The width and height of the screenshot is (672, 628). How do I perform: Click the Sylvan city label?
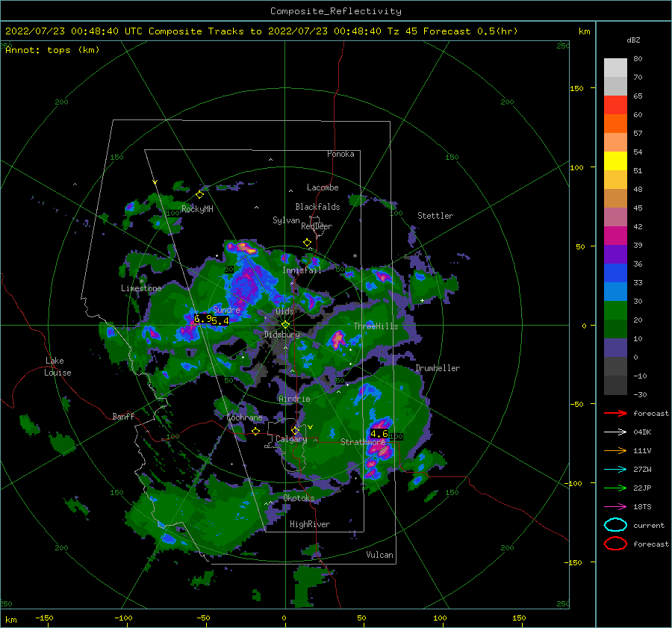(286, 220)
